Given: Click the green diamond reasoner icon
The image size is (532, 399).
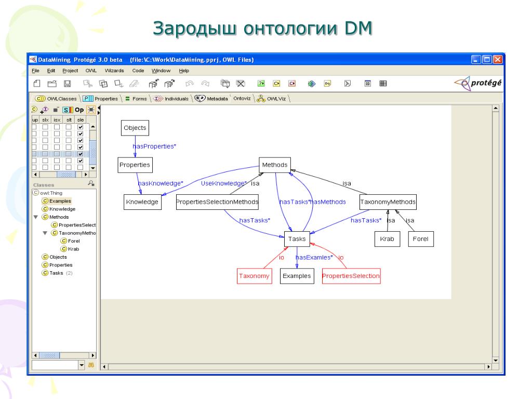Looking at the screenshot, I should pos(312,84).
